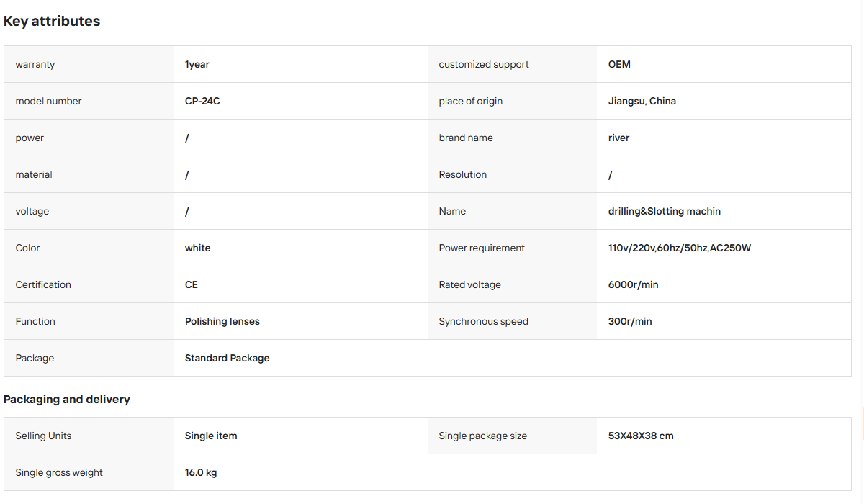
Task: Click the Selling Units value Single item
Action: pyautogui.click(x=211, y=436)
